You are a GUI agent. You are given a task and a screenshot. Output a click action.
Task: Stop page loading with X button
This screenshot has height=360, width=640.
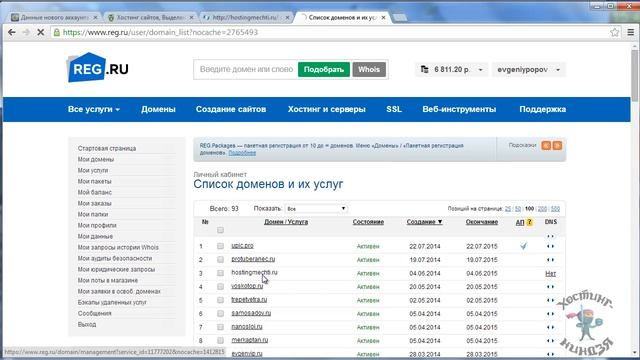pyautogui.click(x=40, y=32)
